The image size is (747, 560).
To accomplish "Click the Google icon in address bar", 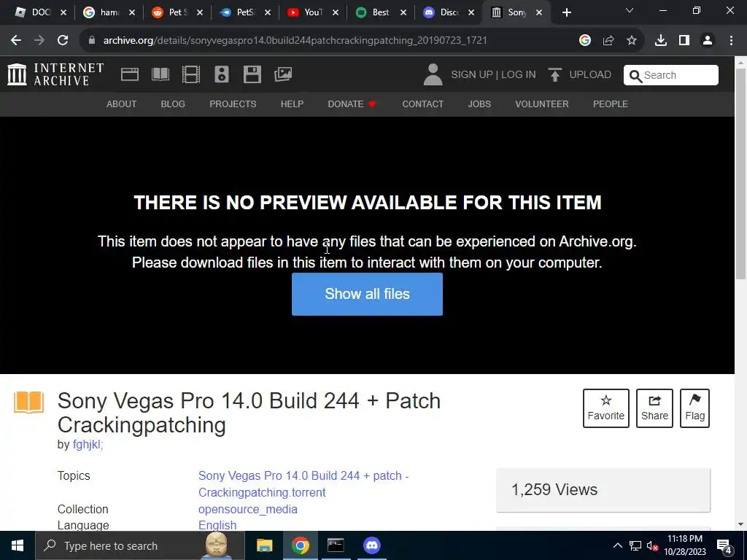I will click(x=585, y=41).
